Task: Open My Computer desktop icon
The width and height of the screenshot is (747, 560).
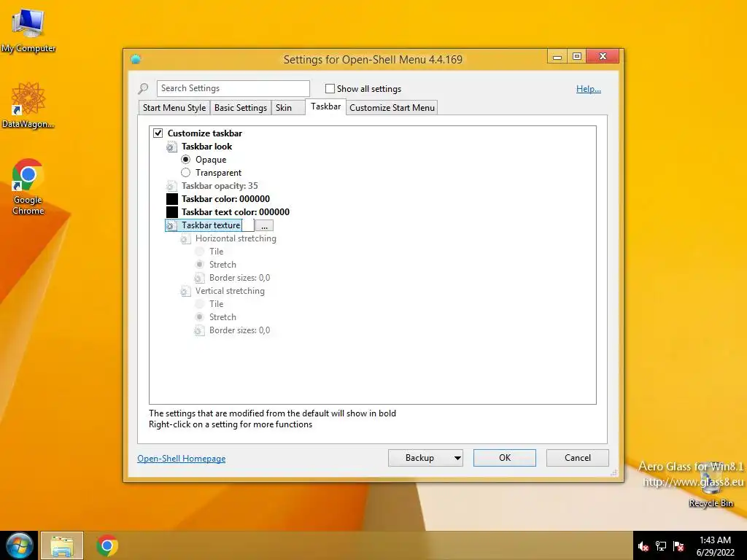Action: (28, 30)
